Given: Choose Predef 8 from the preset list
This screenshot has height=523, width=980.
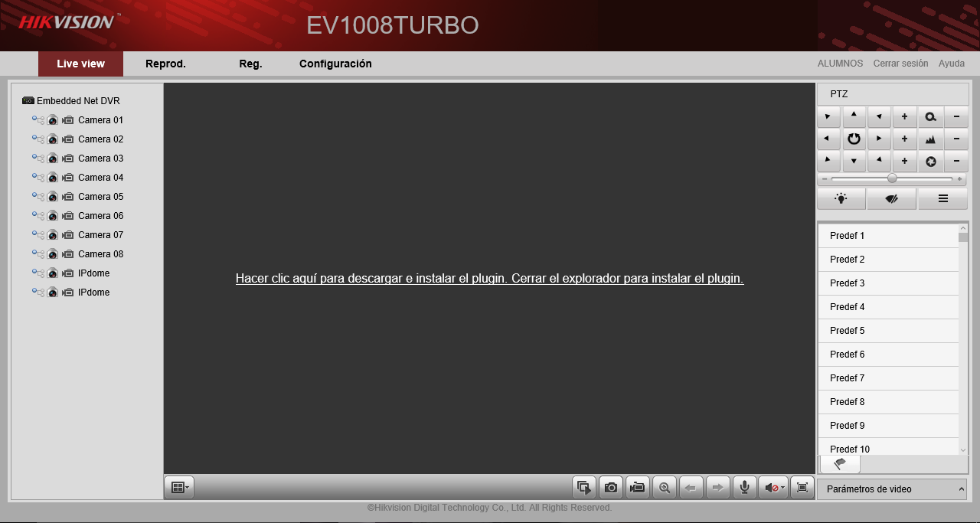Looking at the screenshot, I should pos(888,402).
